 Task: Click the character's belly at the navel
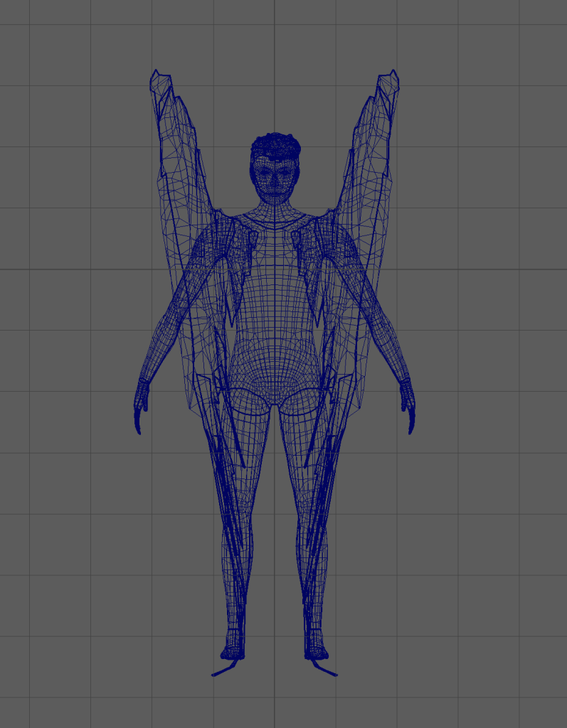[x=275, y=340]
